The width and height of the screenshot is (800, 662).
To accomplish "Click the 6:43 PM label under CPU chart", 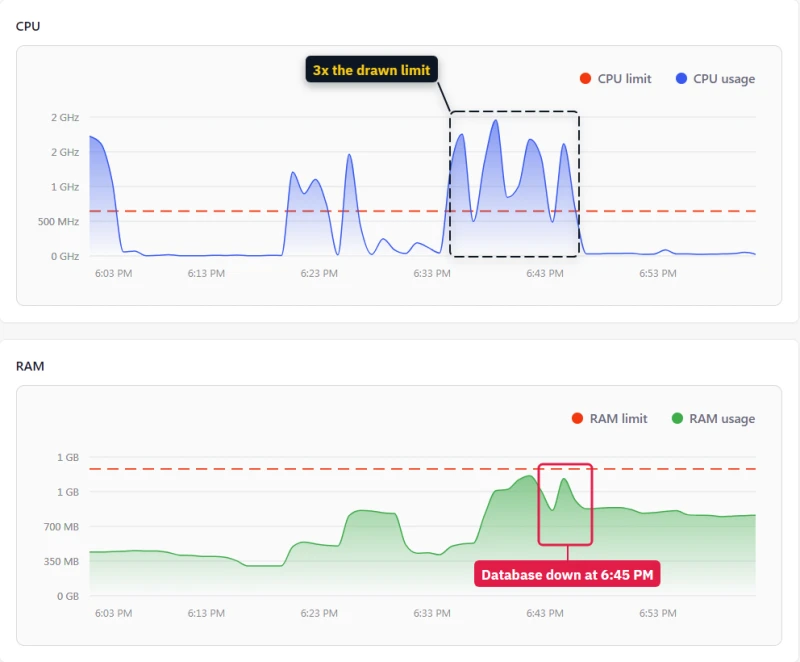I will (545, 273).
